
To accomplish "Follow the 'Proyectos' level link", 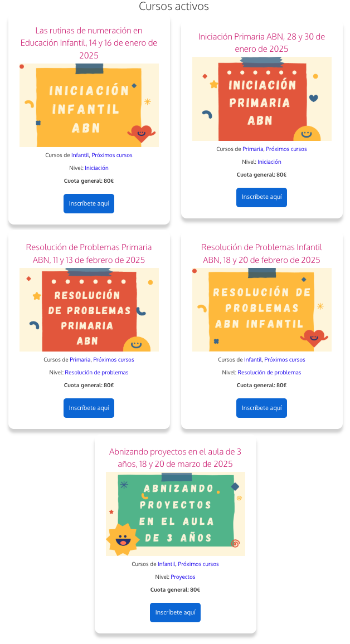I will click(183, 577).
